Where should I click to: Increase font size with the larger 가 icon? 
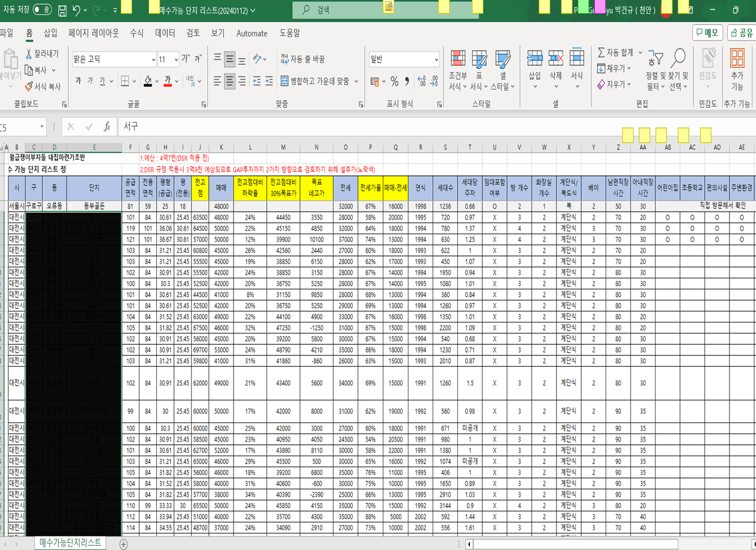[186, 59]
